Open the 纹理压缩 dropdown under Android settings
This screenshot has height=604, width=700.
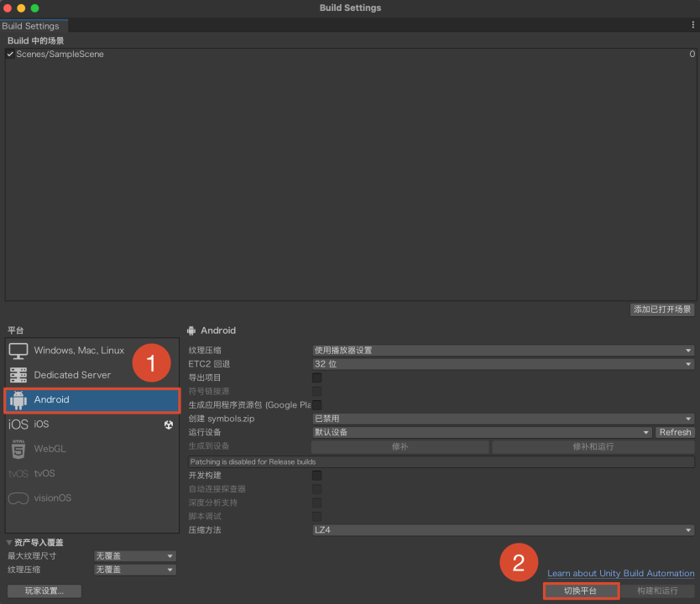[x=503, y=351]
